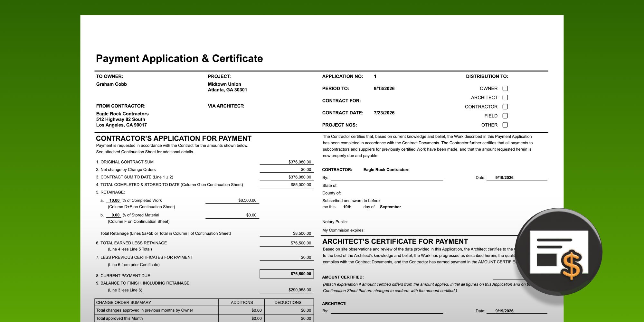
Task: Check the ARCHITECT distribution checkbox
Action: tap(506, 97)
